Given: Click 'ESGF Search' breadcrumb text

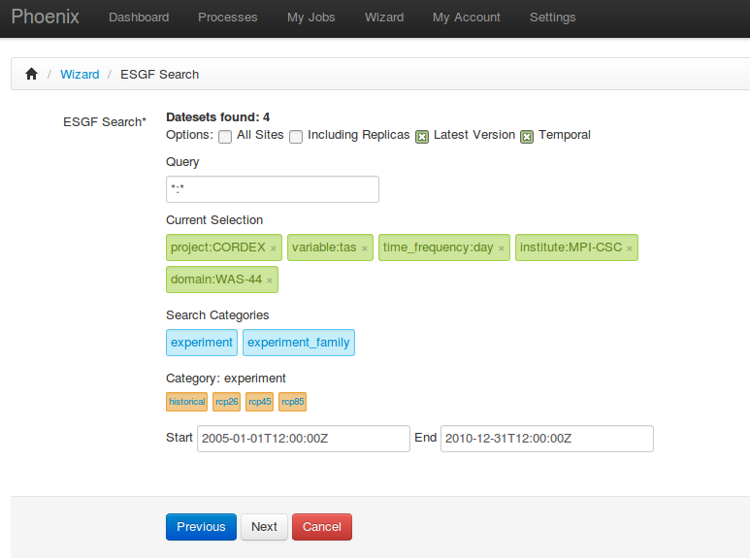Looking at the screenshot, I should click(x=159, y=74).
